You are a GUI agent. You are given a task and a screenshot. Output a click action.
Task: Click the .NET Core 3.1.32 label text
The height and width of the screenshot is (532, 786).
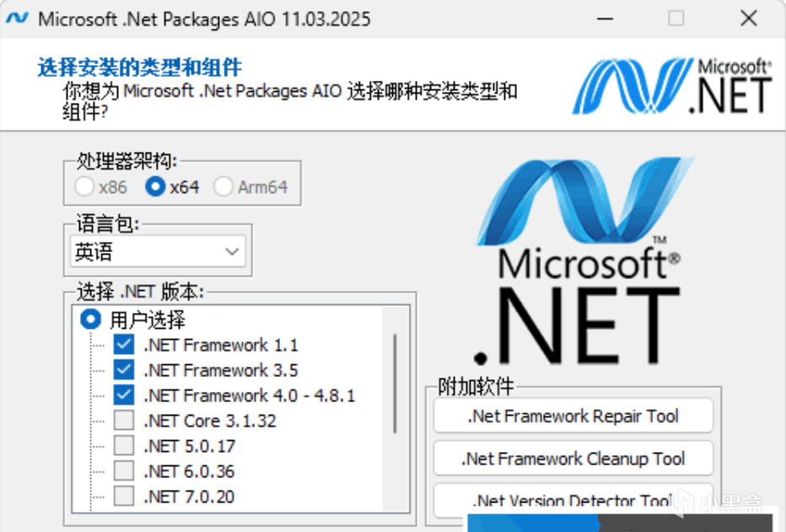pos(210,421)
